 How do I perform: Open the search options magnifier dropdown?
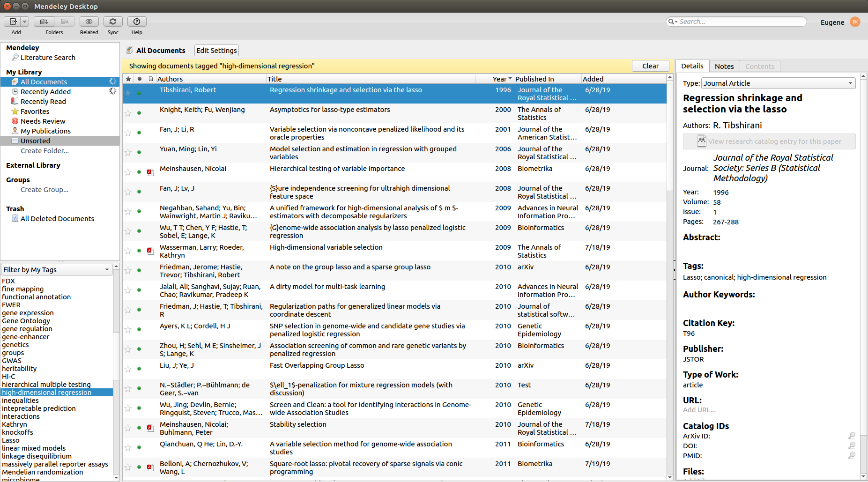673,22
